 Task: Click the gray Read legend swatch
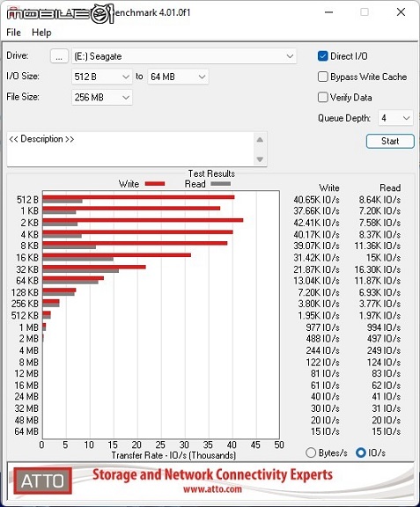pos(221,184)
